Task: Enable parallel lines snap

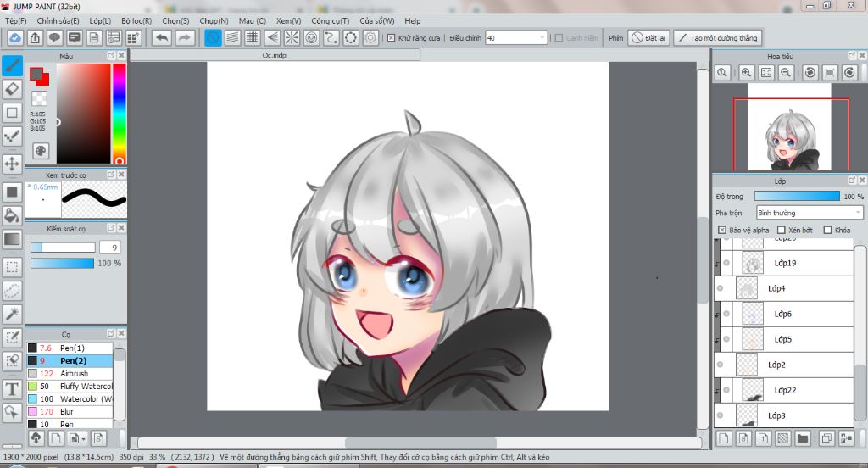Action: (x=232, y=37)
